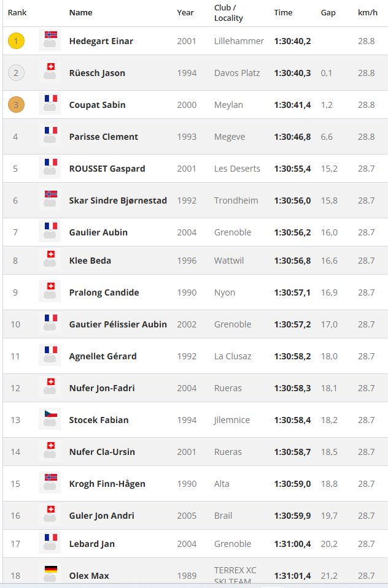Open Skar Sindre Bjørnestad's name link
388x588 pixels.
[x=118, y=200]
